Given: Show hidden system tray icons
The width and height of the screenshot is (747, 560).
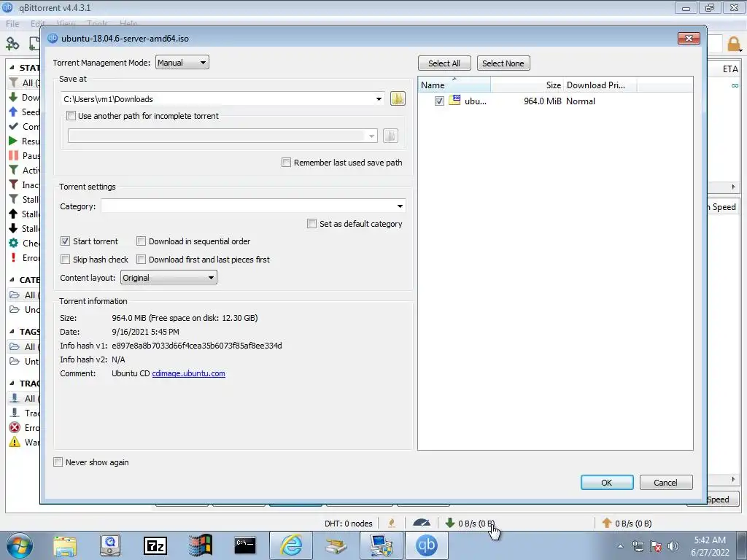Looking at the screenshot, I should click(x=620, y=546).
